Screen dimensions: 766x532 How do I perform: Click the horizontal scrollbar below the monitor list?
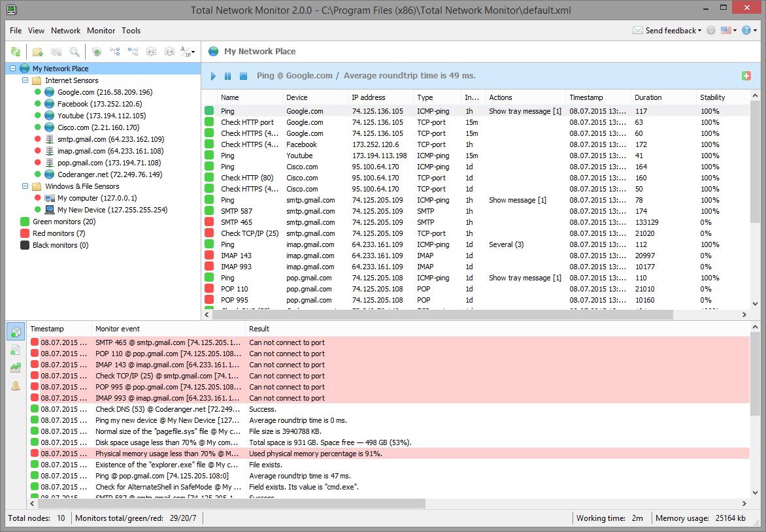pos(458,314)
